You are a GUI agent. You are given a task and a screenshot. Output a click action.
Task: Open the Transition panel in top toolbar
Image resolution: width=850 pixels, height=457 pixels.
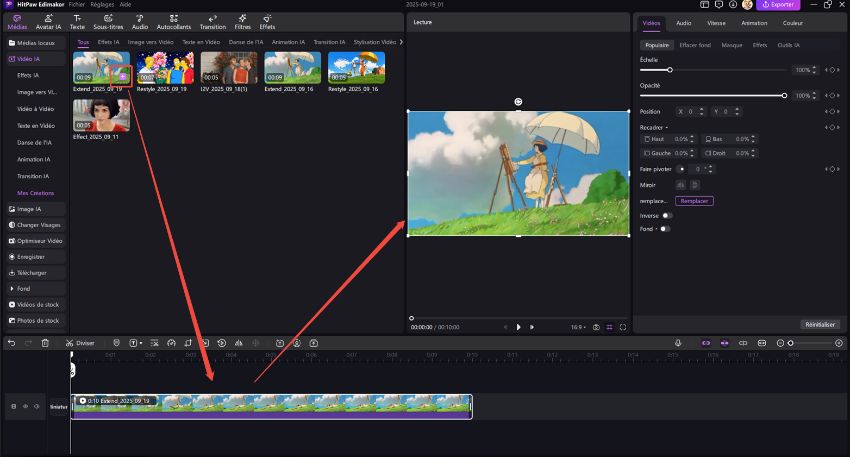[x=212, y=22]
